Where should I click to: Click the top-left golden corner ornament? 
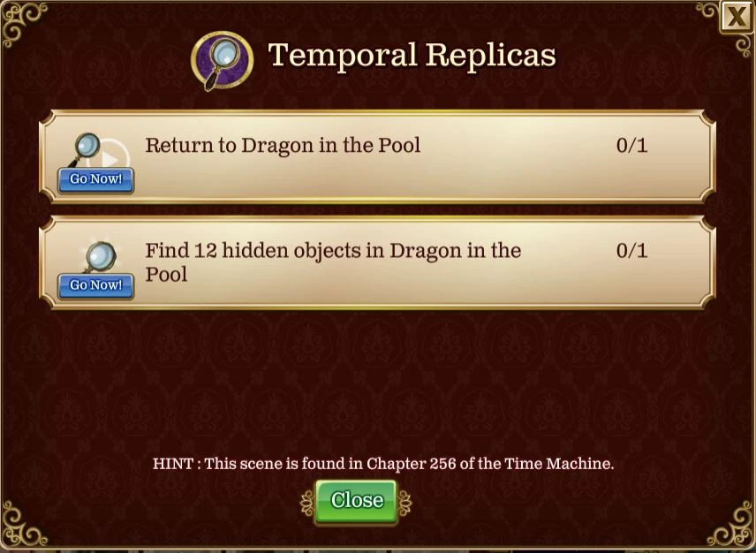24,24
